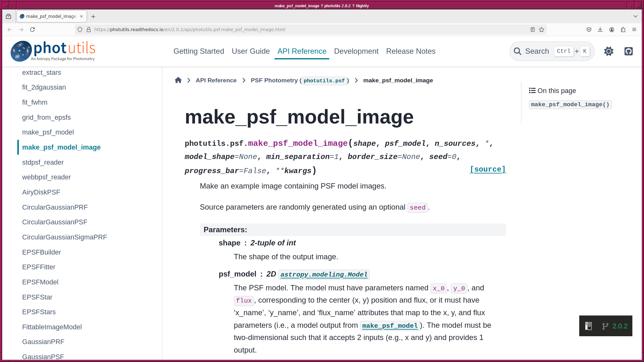The width and height of the screenshot is (644, 362).
Task: Open the extensions puzzle icon
Action: (623, 30)
